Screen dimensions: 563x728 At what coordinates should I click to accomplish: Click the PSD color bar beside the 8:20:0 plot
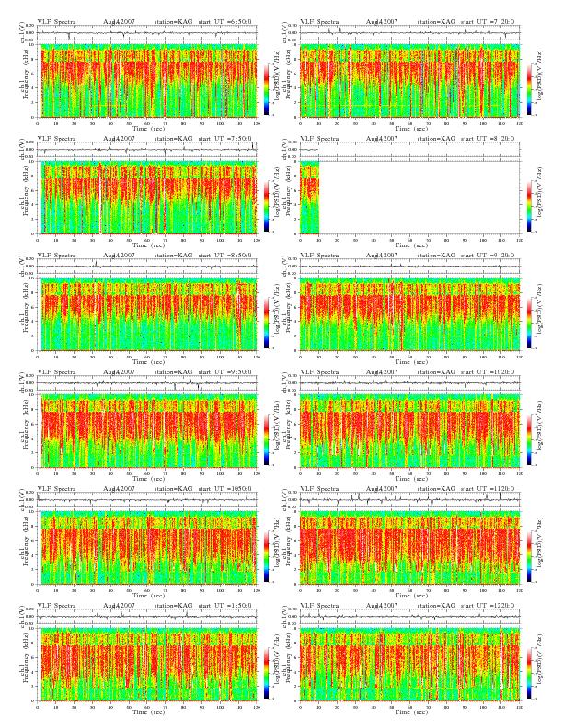(529, 206)
